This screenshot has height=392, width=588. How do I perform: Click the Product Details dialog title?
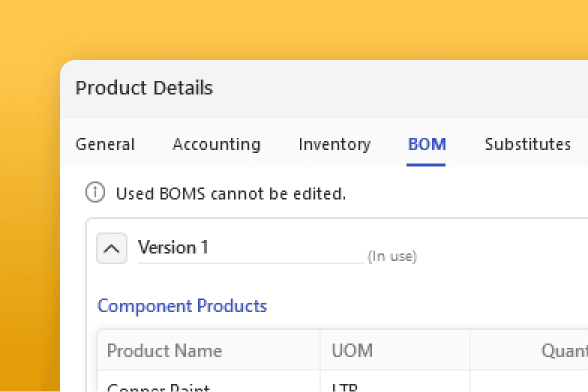pos(144,88)
